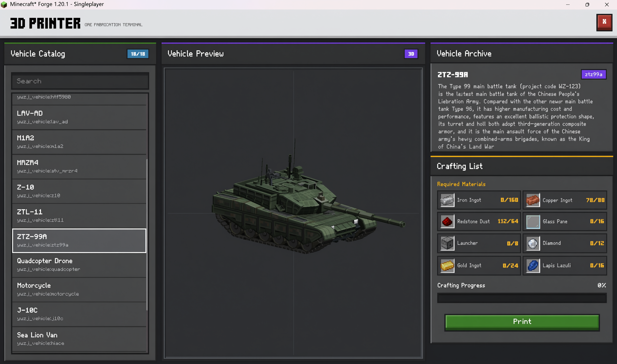Click the Required Materials heading
The width and height of the screenshot is (617, 364).
[x=461, y=184]
